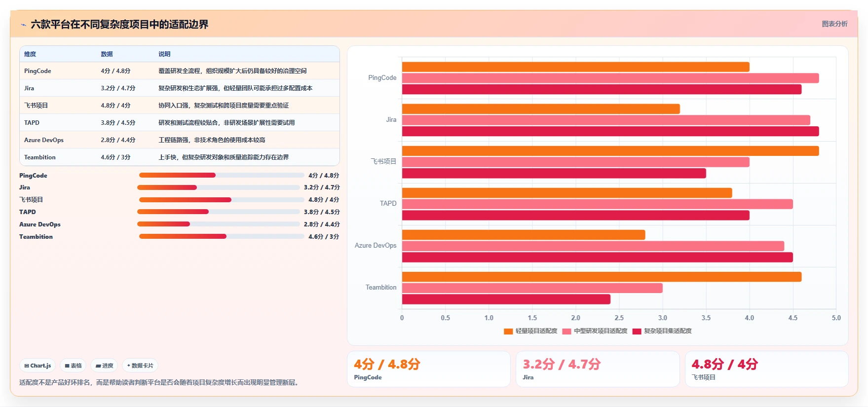Open the 飞书项目 4.8分 / 4分 data card

point(767,369)
